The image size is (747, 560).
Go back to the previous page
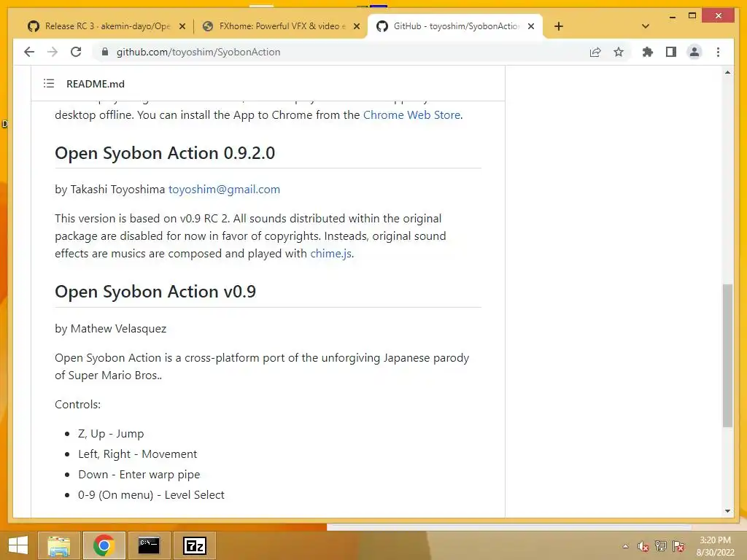pos(29,52)
